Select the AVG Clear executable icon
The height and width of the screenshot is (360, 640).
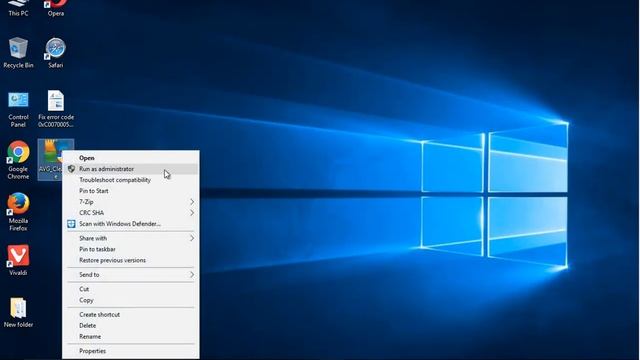tap(56, 160)
